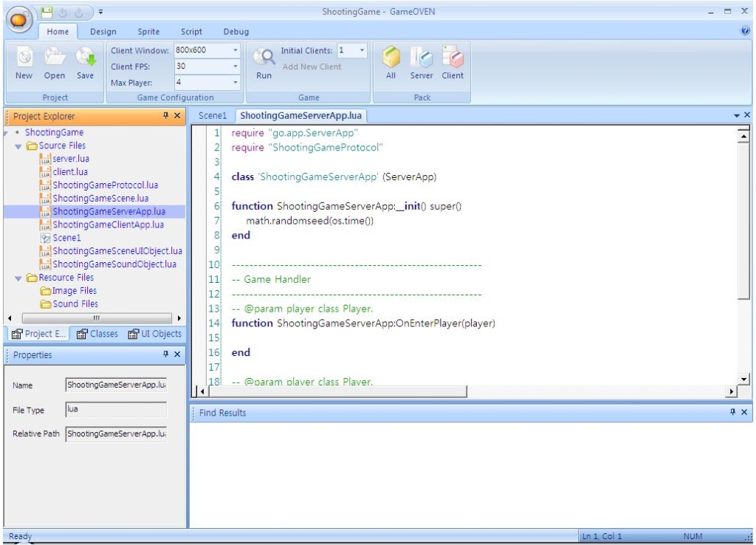756x545 pixels.
Task: Open the ribbon help icon
Action: [745, 31]
